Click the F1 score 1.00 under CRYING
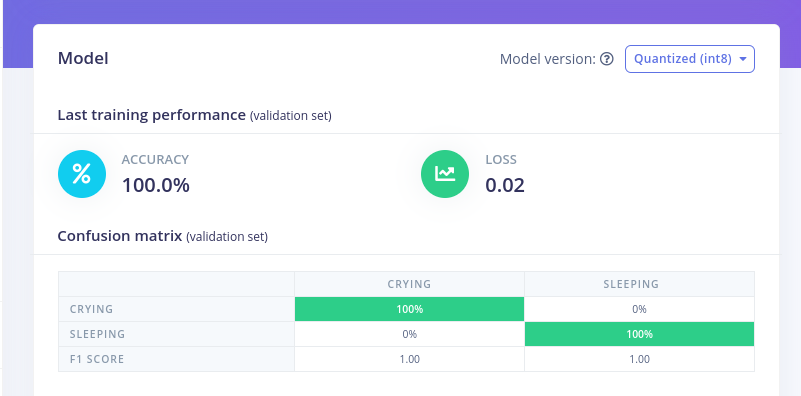The height and width of the screenshot is (396, 801). point(409,359)
